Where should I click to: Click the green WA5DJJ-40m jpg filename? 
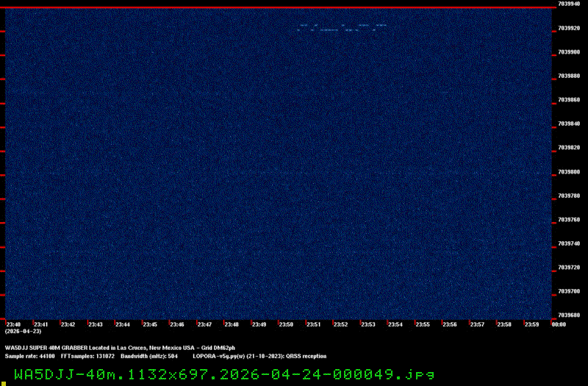click(x=224, y=374)
